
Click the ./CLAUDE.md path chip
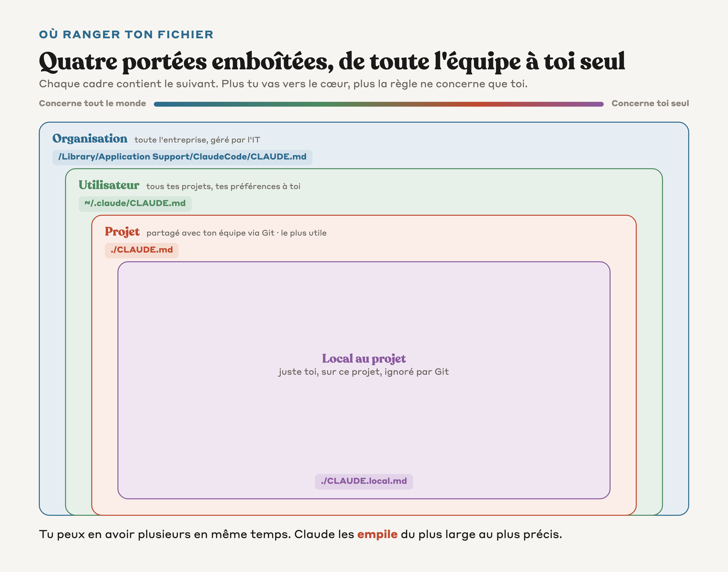coord(141,250)
